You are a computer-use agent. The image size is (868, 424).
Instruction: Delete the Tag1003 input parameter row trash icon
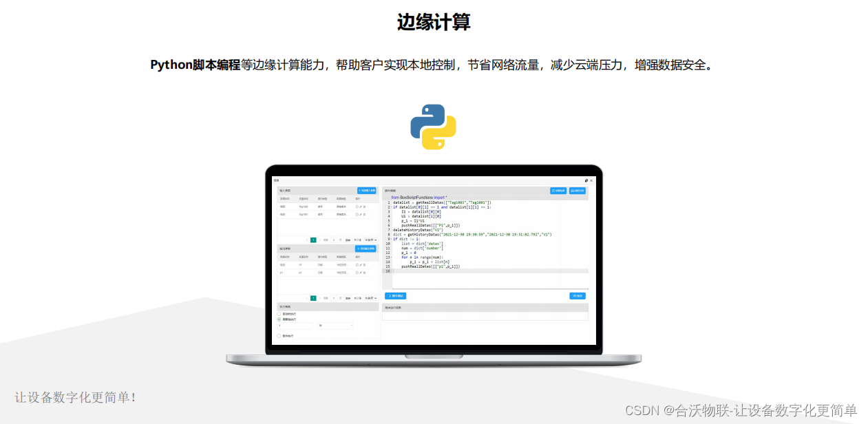pos(364,206)
